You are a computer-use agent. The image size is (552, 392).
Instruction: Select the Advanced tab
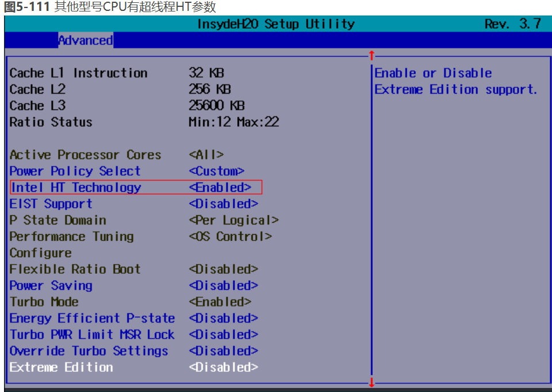[86, 40]
